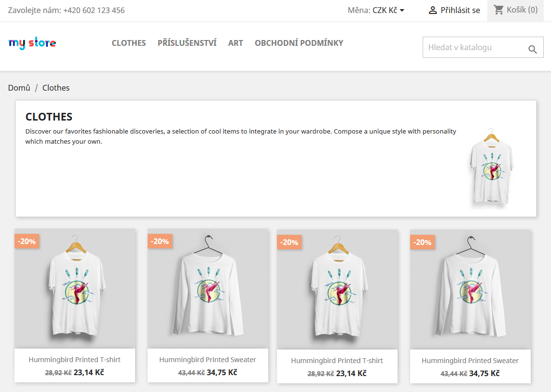This screenshot has height=392, width=551.
Task: Open Obchodní podmínky page
Action: [299, 43]
